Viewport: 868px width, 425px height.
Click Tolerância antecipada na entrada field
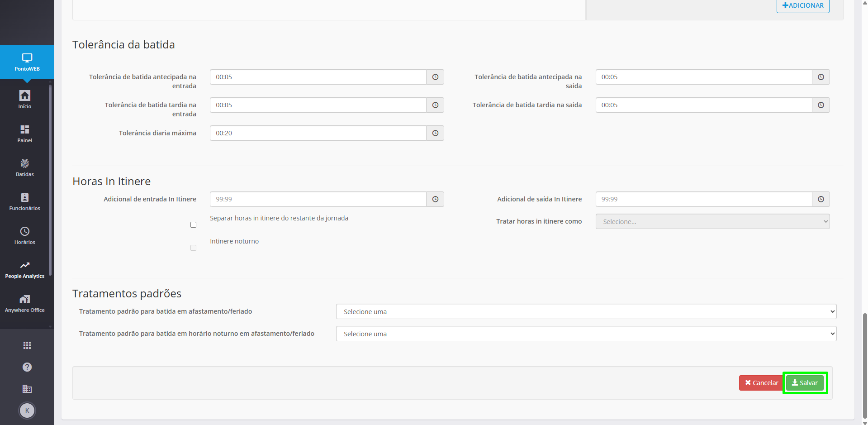[x=318, y=77]
